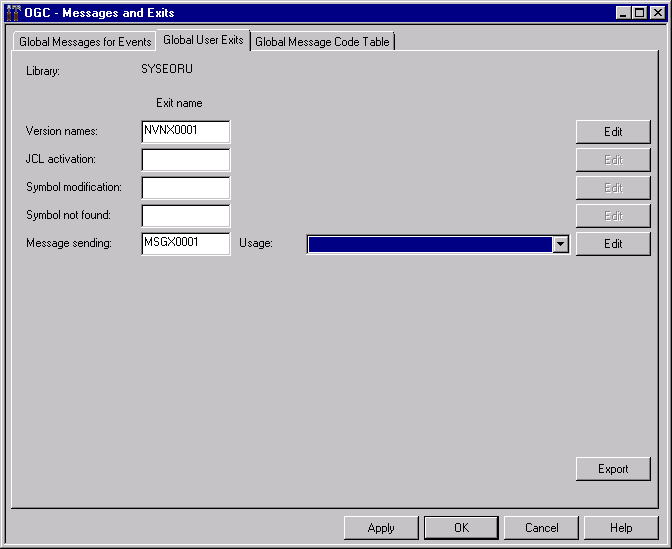Edit the Message sending exit
Screen dimensions: 672x549
(613, 244)
